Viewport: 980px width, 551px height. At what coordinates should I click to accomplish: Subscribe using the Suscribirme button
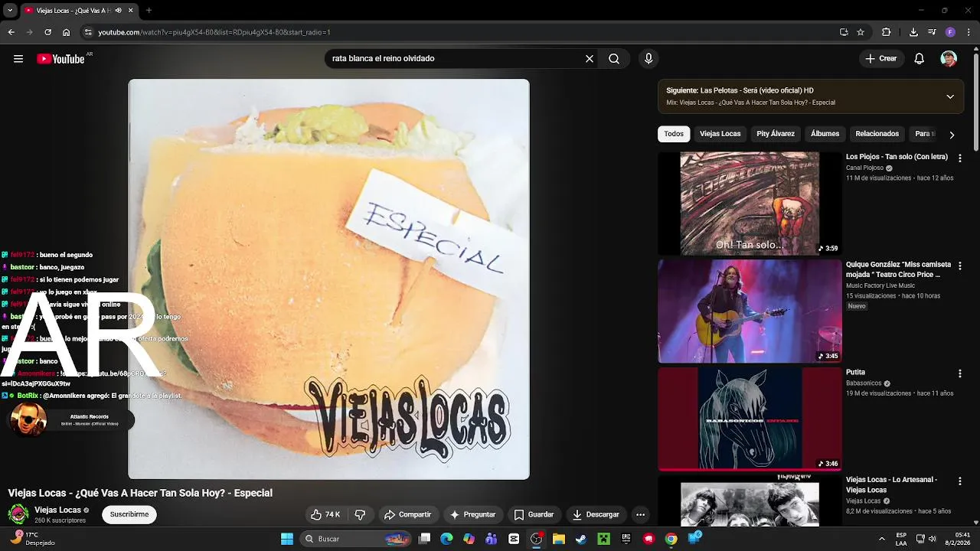pyautogui.click(x=129, y=514)
